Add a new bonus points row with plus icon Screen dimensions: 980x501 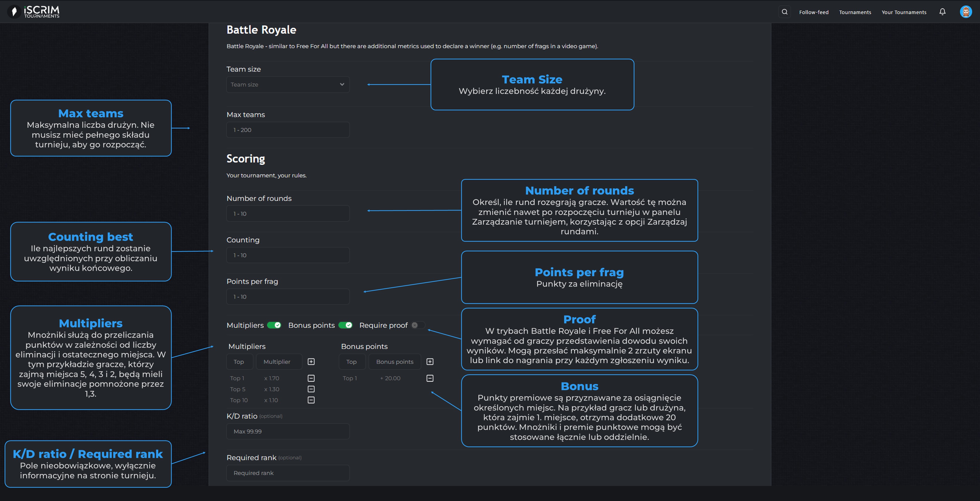click(x=430, y=362)
